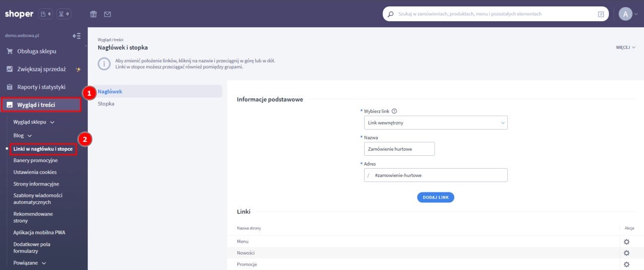The width and height of the screenshot is (644, 270).
Task: Click the user avatar icon
Action: 626,14
